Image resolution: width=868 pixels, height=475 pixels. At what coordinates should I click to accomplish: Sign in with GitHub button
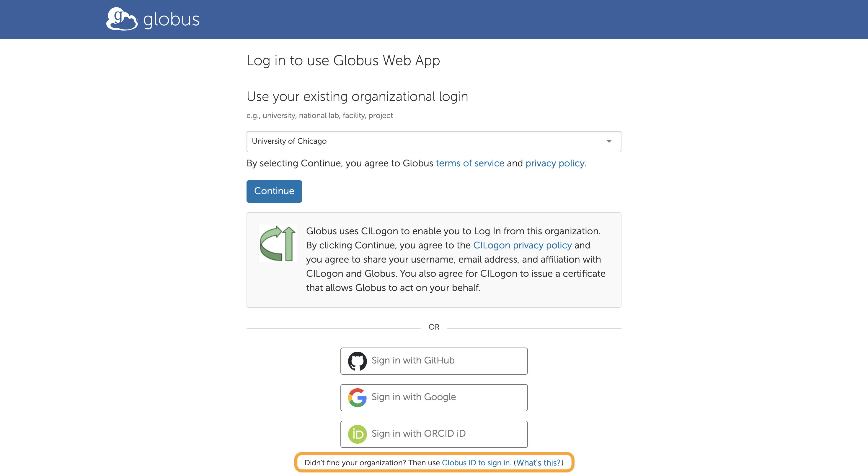pyautogui.click(x=434, y=361)
